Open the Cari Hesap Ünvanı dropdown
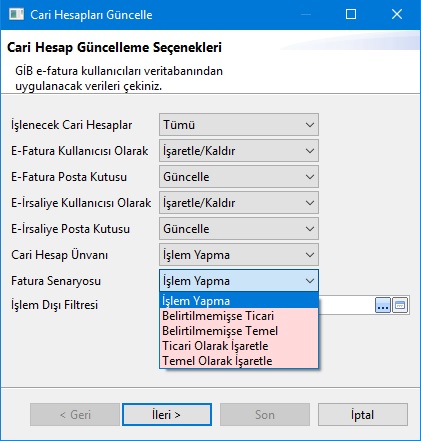 pos(239,255)
